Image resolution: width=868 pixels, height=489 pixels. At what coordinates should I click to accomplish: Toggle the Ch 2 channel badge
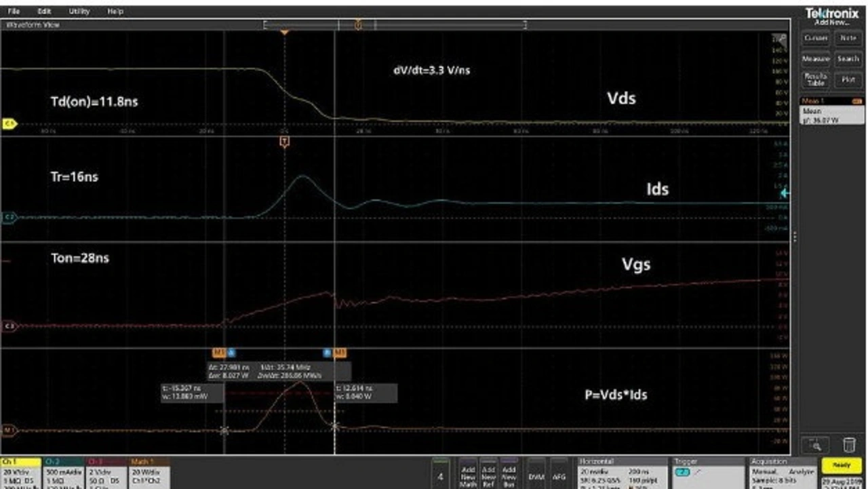point(63,473)
